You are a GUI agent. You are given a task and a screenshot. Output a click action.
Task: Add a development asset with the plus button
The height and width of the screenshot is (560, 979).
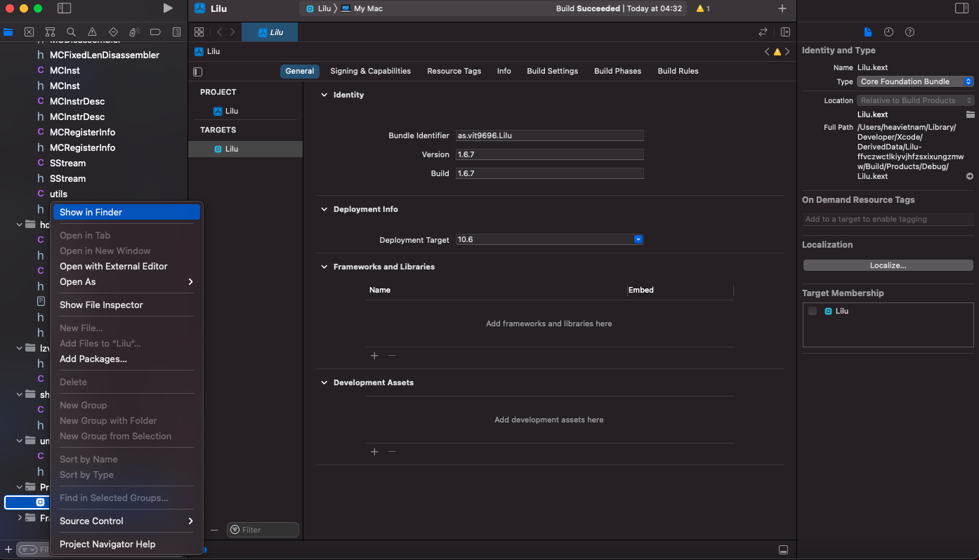pos(374,452)
